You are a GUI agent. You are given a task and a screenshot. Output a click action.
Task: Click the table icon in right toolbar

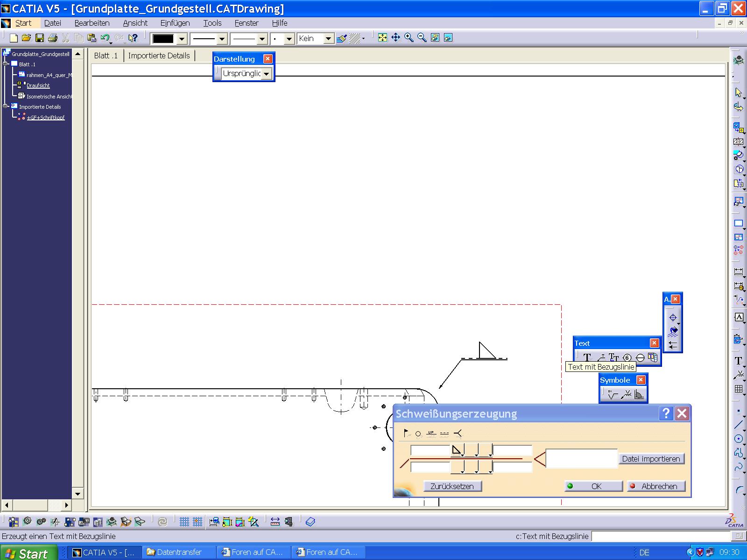739,389
